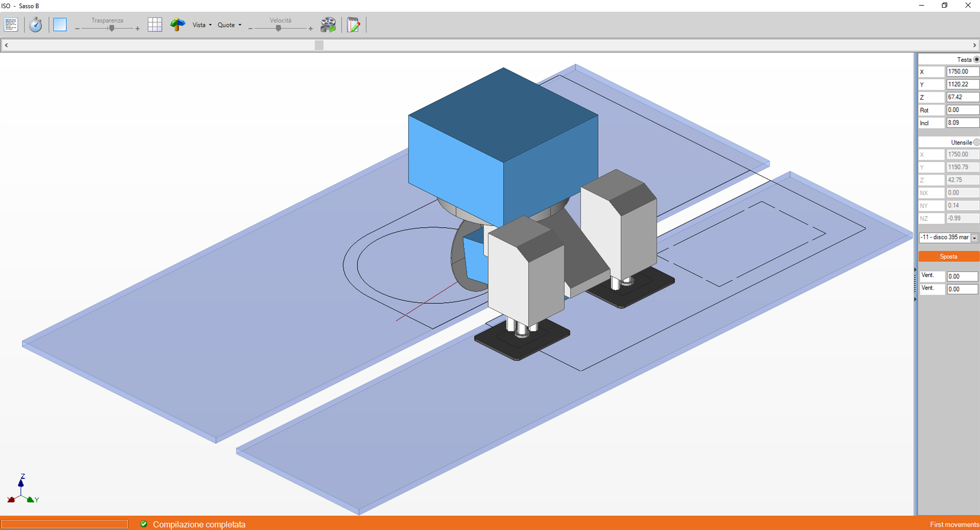Click the 'Compilazione completata' status text
980x530 pixels.
tap(199, 524)
